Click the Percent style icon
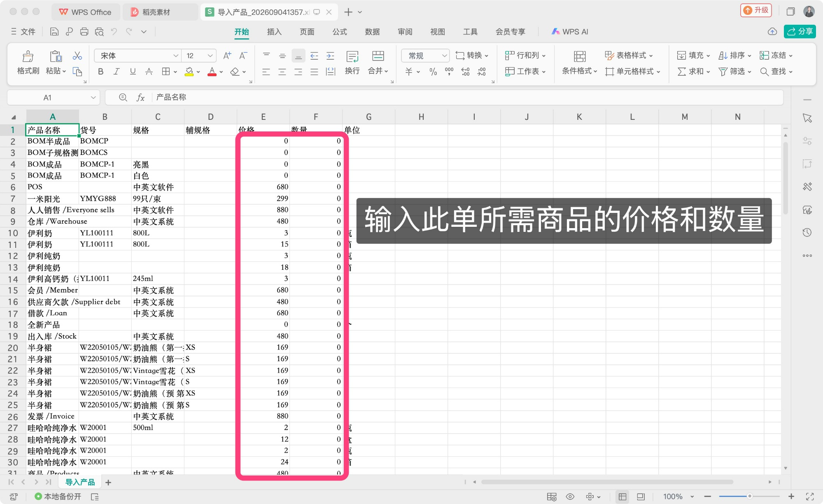Screen dimensions: 823x504 pyautogui.click(x=433, y=72)
